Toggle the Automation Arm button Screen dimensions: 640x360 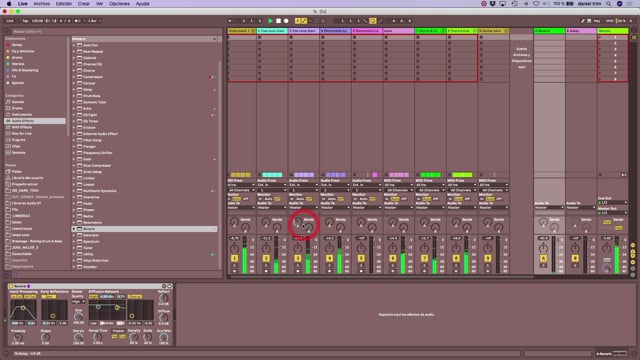304,21
